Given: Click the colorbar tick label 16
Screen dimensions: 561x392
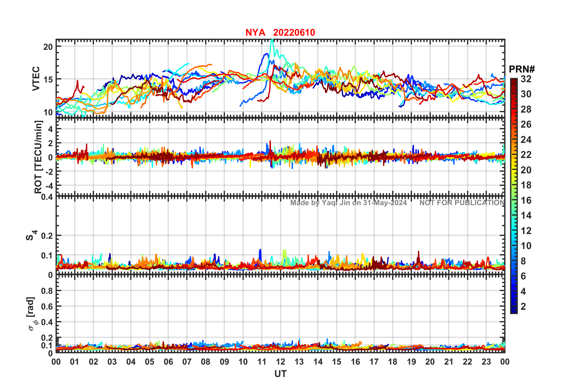Looking at the screenshot, I should pos(526,200).
